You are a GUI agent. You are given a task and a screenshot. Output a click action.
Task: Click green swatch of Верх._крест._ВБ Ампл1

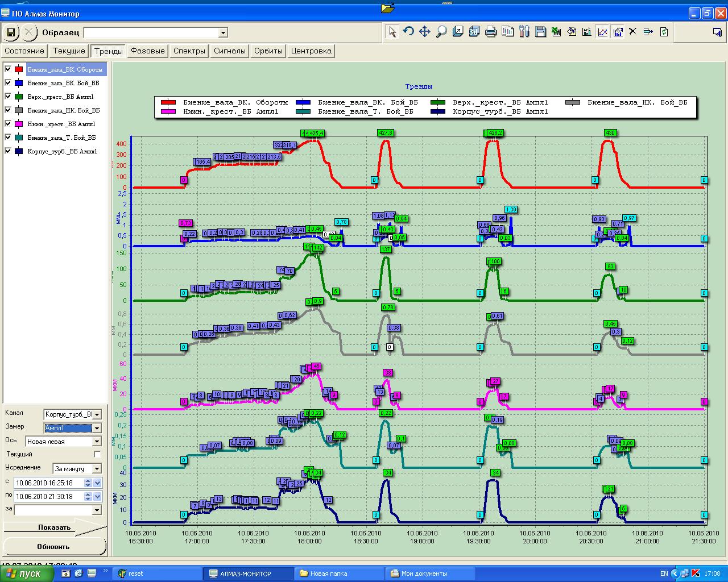tap(19, 97)
